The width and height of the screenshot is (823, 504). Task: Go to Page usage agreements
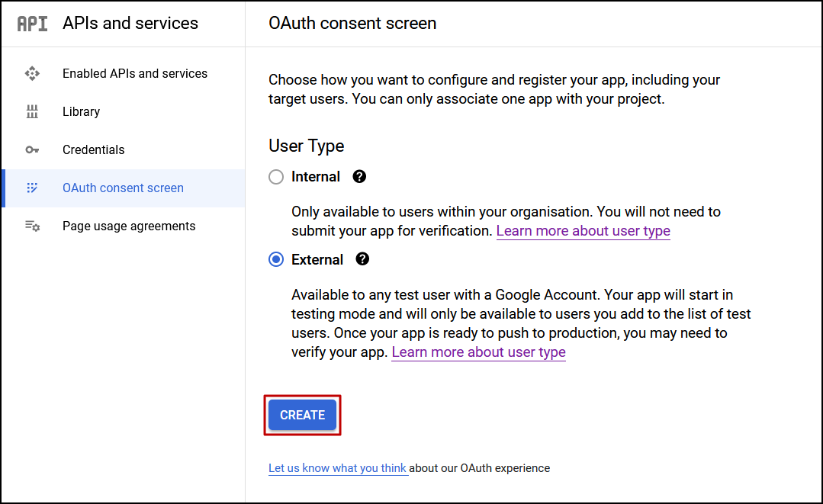128,226
